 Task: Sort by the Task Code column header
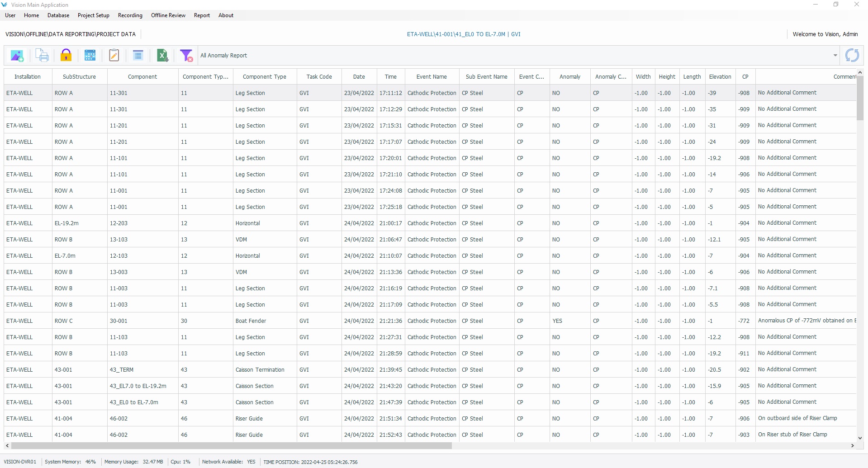point(319,77)
